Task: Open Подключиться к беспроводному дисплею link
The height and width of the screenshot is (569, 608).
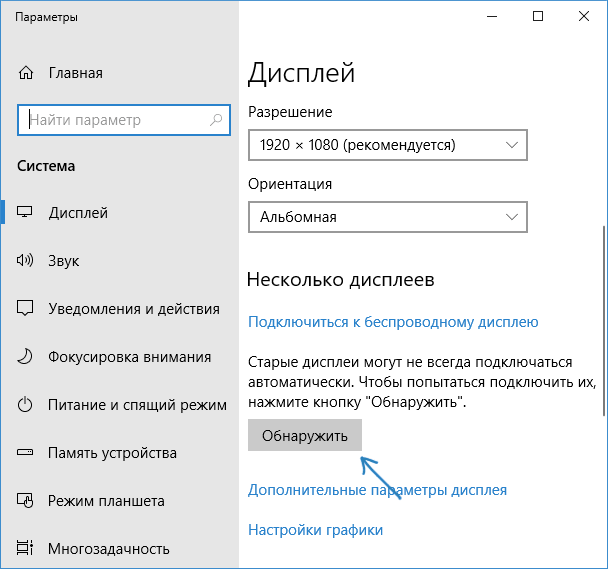Action: pyautogui.click(x=393, y=322)
